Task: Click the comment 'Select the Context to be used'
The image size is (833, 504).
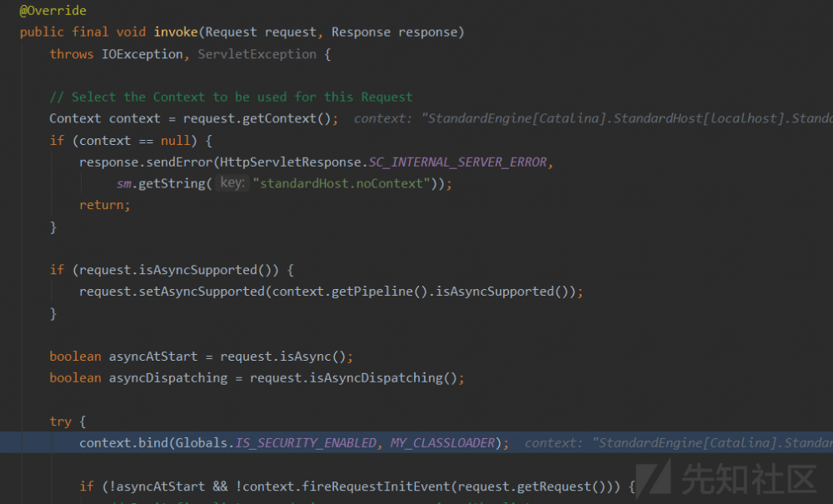Action: [231, 97]
